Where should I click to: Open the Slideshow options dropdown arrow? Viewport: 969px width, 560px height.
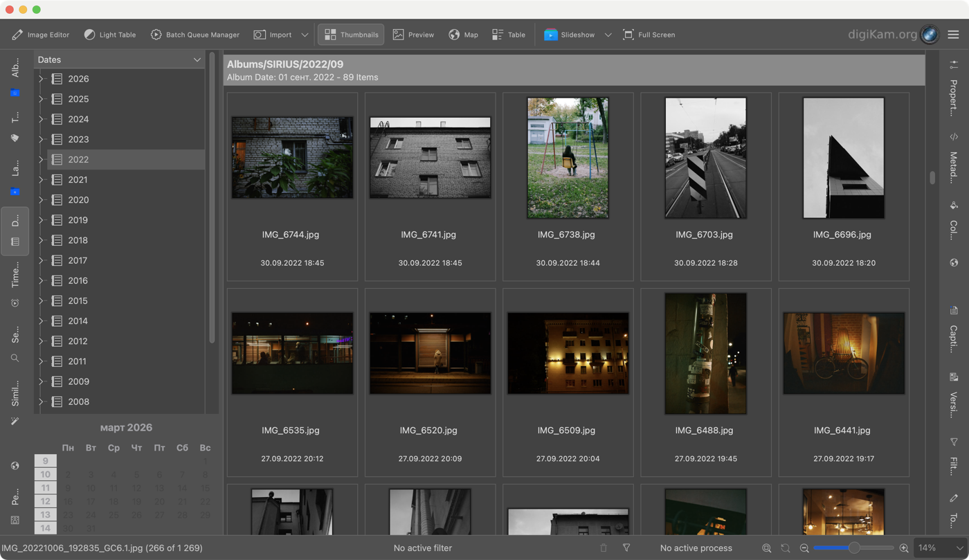point(608,35)
